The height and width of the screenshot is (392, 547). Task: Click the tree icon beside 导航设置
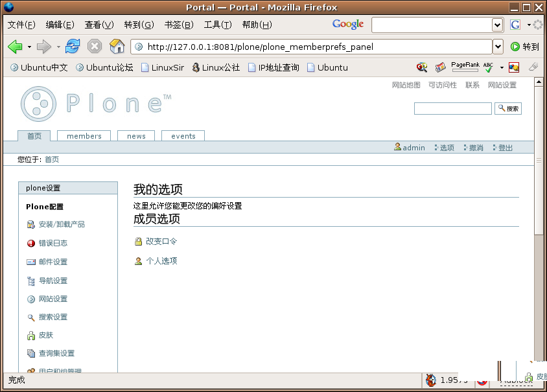(31, 281)
